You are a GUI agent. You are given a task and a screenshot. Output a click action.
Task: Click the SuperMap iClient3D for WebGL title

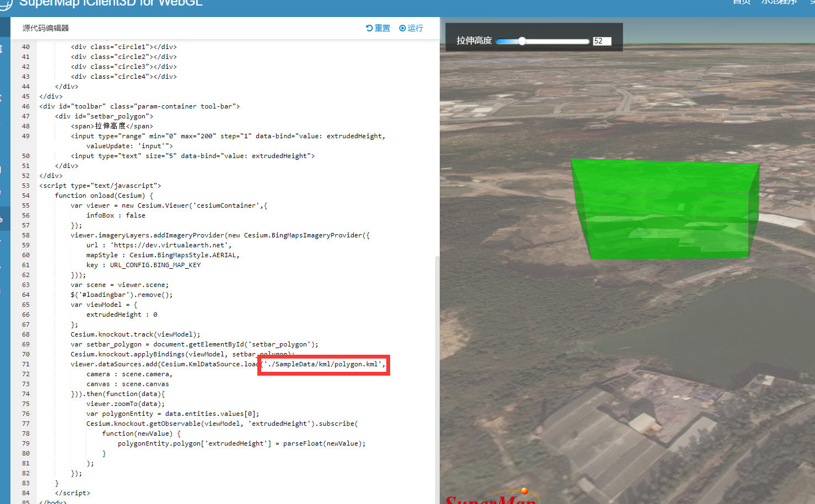pyautogui.click(x=111, y=3)
